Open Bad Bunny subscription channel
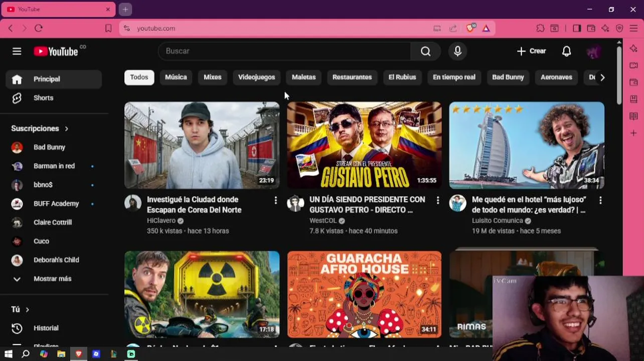644x361 pixels. [x=54, y=147]
